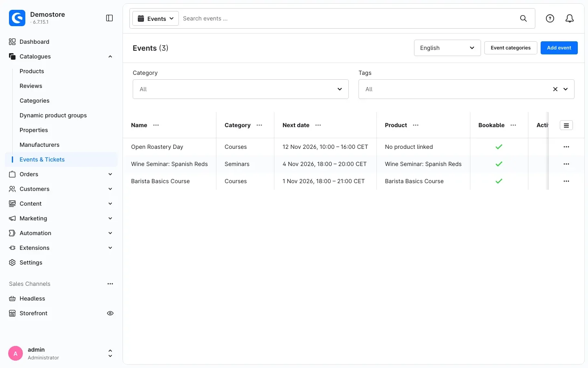588x368 pixels.
Task: Open row actions for Open Roastery Day
Action: tap(566, 147)
